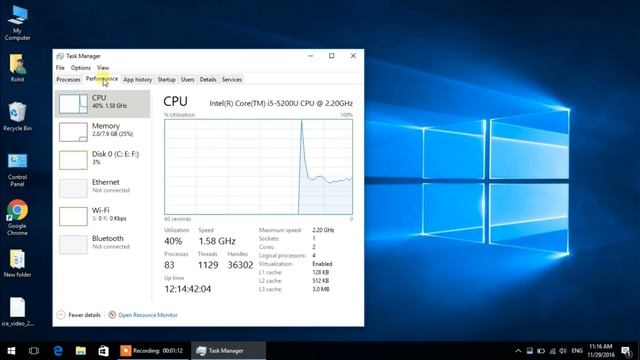
Task: Click the Intel Core i5-5200U processor name
Action: tap(281, 104)
